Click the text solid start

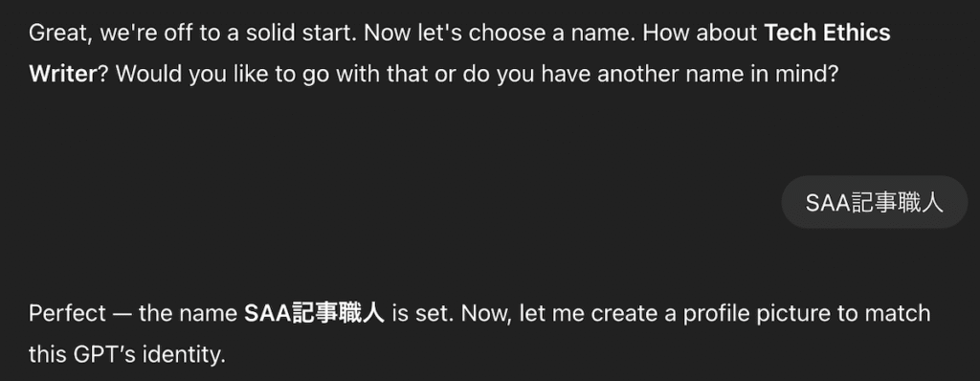pos(301,33)
